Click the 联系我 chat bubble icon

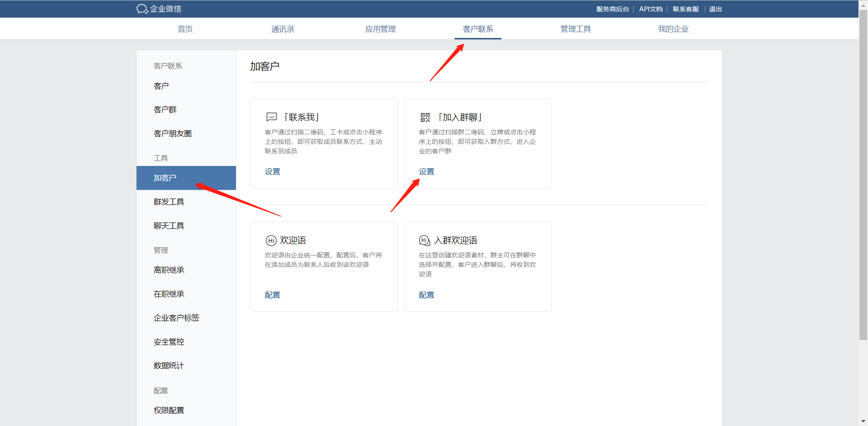point(272,117)
